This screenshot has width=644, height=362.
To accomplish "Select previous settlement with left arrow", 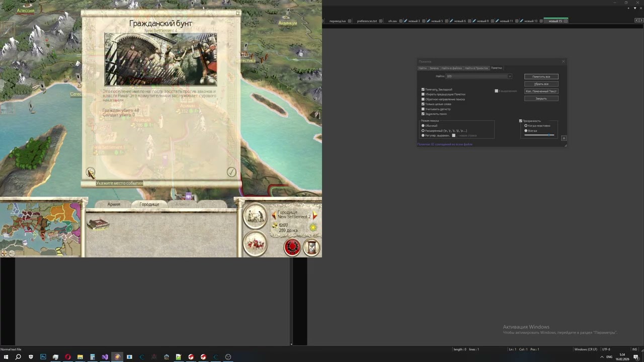I will pos(275,215).
